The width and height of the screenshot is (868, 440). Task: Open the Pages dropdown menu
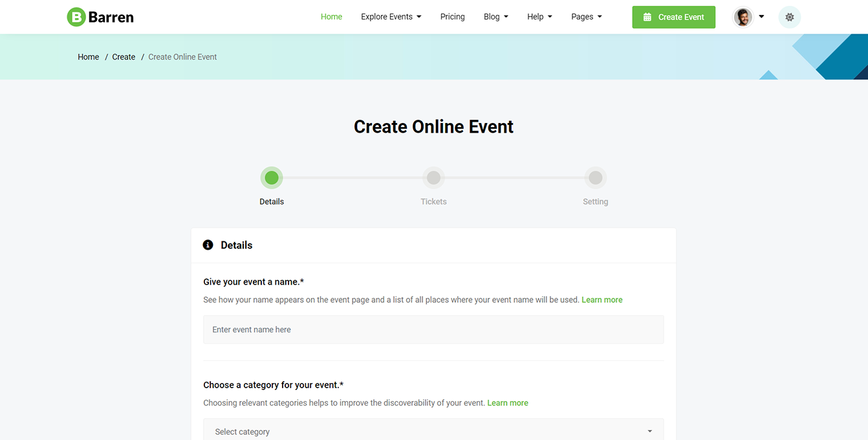(x=586, y=17)
